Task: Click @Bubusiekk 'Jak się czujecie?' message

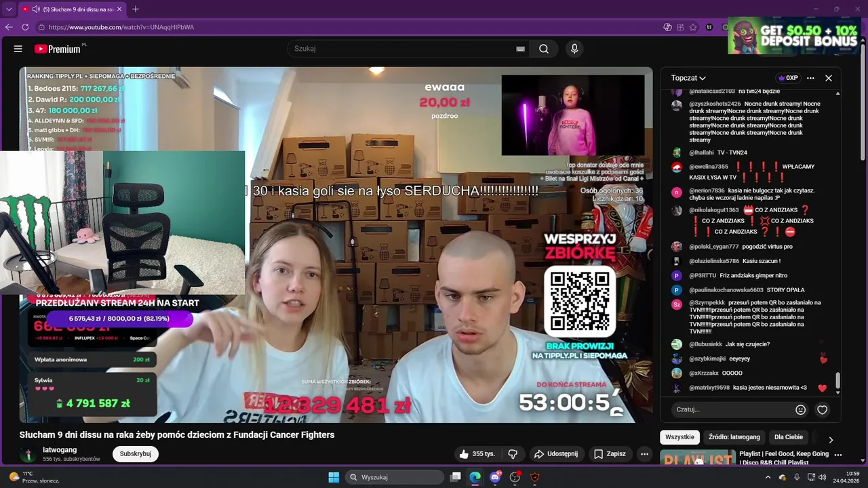Action: (729, 344)
